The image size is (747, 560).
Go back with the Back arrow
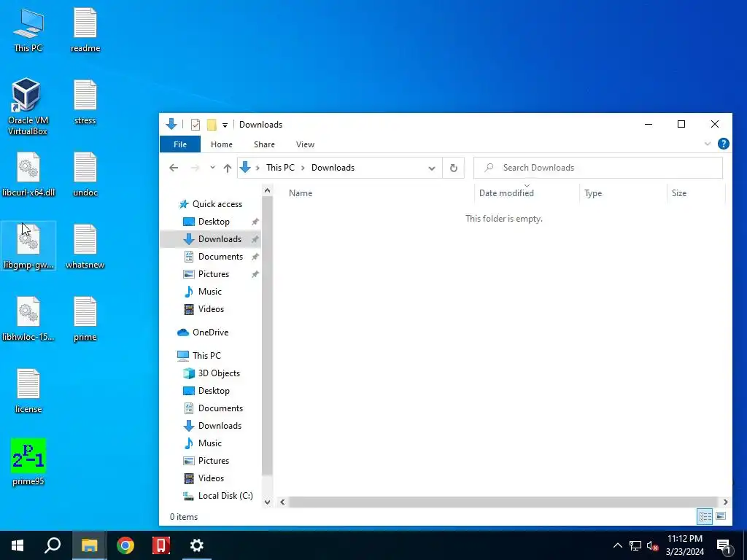pos(174,168)
